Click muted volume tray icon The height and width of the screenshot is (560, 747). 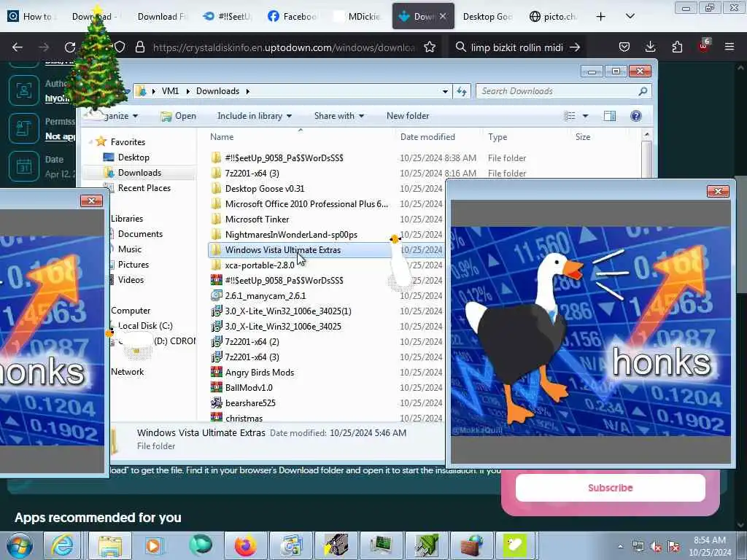(x=656, y=547)
